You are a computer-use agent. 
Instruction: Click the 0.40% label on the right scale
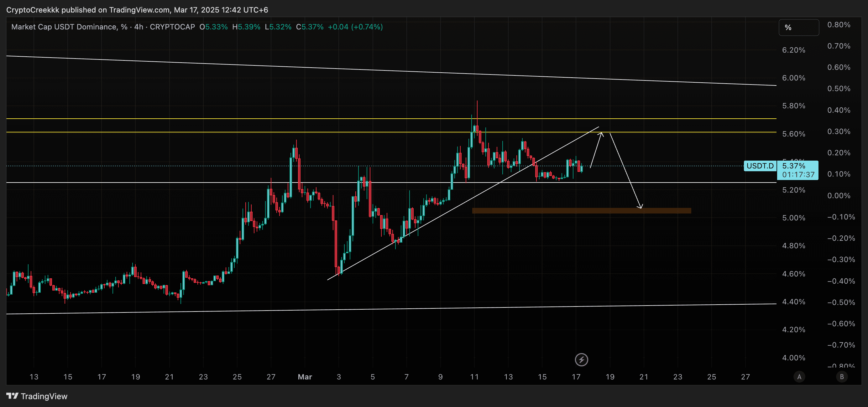(839, 111)
